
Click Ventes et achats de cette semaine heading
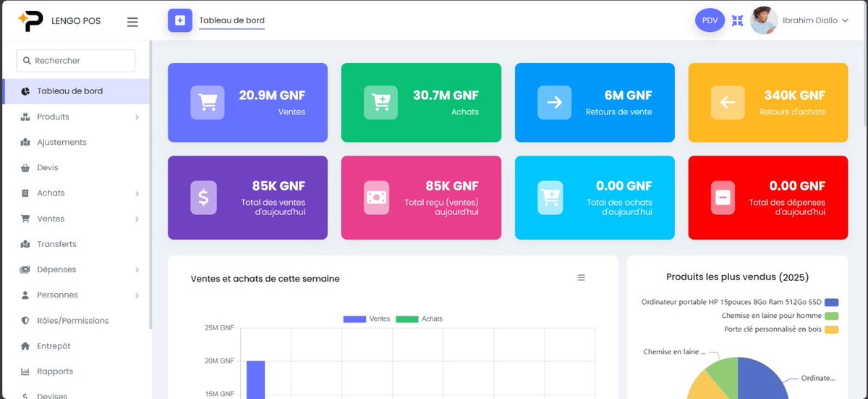[x=265, y=279]
